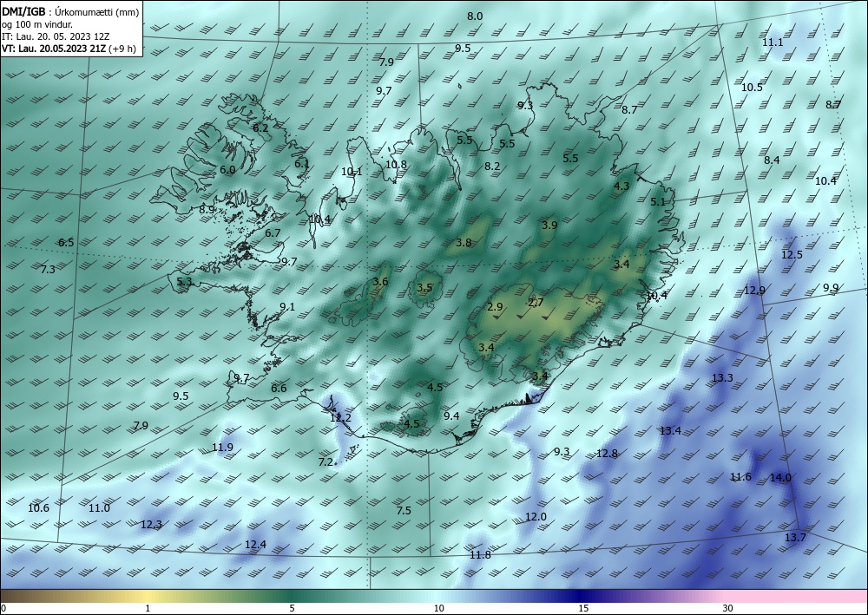868x615 pixels.
Task: Click the legend scale label '30'
Action: point(727,608)
